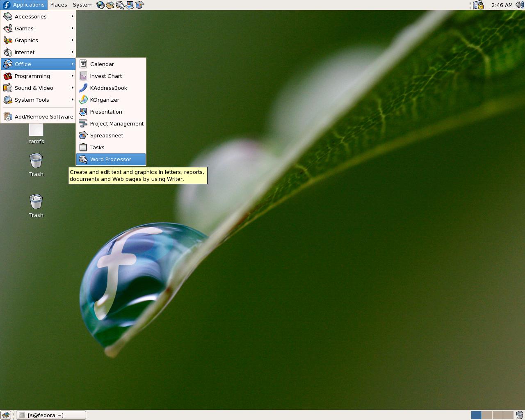Click the highlighted Office menu entry
The height and width of the screenshot is (420, 525).
click(x=38, y=64)
